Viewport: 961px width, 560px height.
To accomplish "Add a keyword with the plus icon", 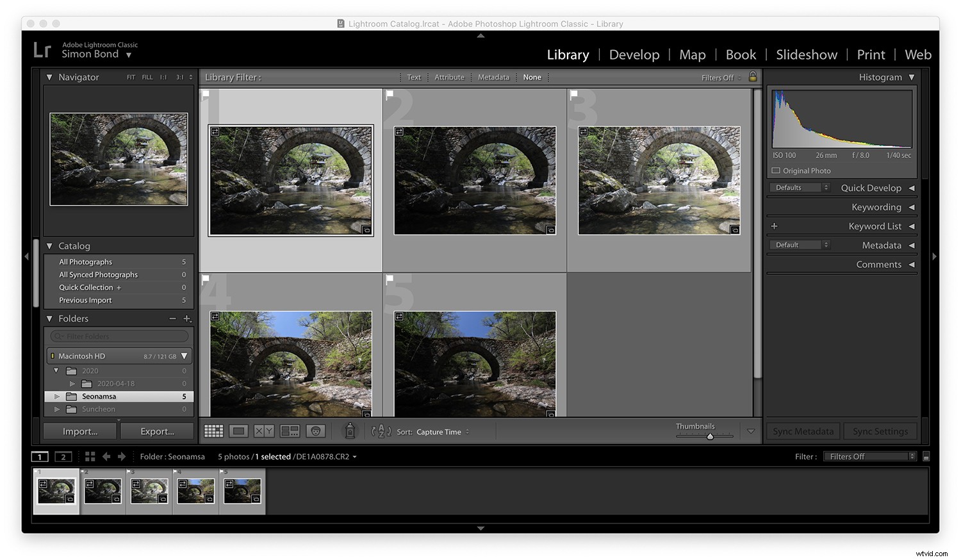I will [x=774, y=226].
